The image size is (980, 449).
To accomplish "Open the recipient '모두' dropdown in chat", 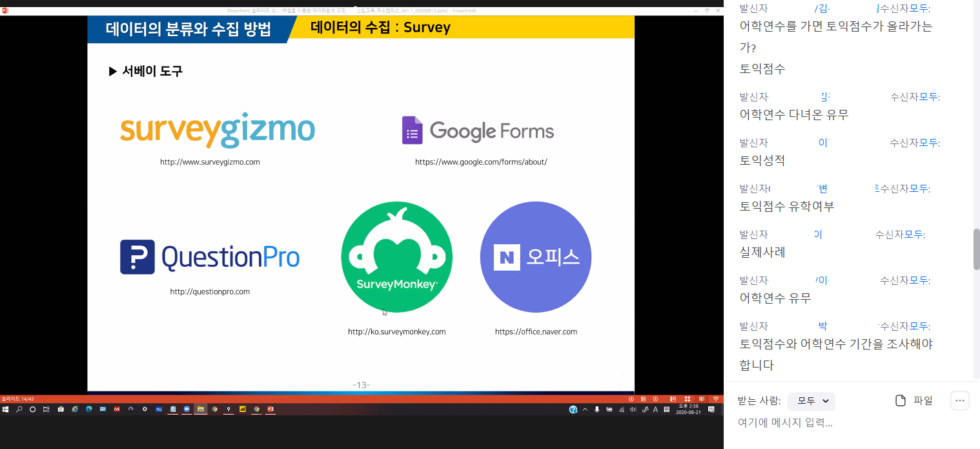I will [x=811, y=401].
